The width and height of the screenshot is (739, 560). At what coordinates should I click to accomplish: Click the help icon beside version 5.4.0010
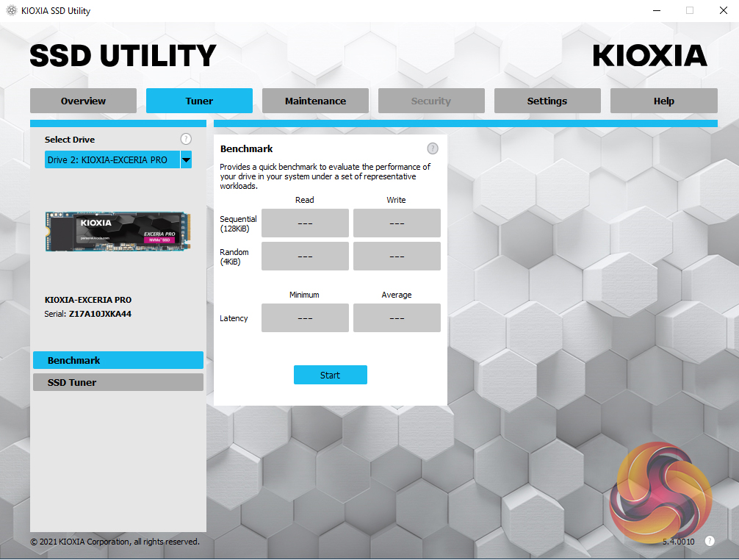(710, 541)
